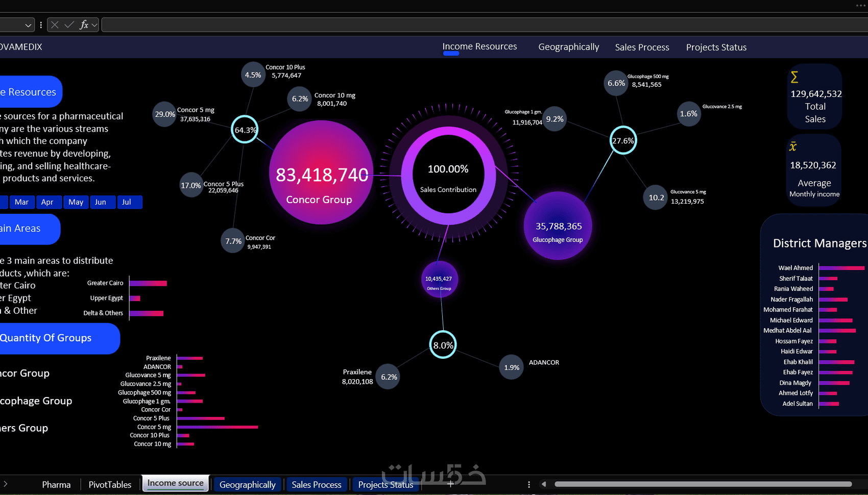Click the 8.0% Others share node
Screen dimensions: 868x495
coord(443,345)
